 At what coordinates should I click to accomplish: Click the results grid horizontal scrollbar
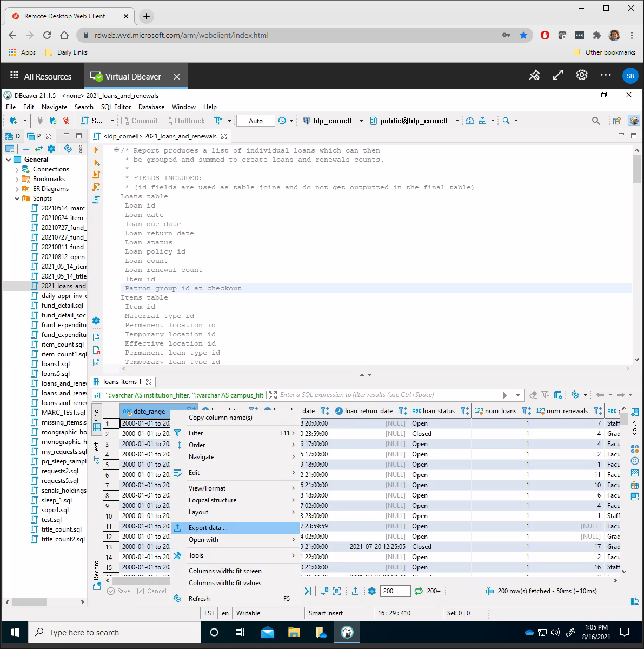(x=360, y=580)
